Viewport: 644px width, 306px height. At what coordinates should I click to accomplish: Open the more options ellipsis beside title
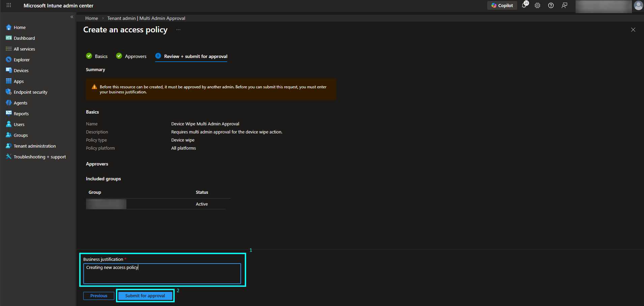point(178,30)
